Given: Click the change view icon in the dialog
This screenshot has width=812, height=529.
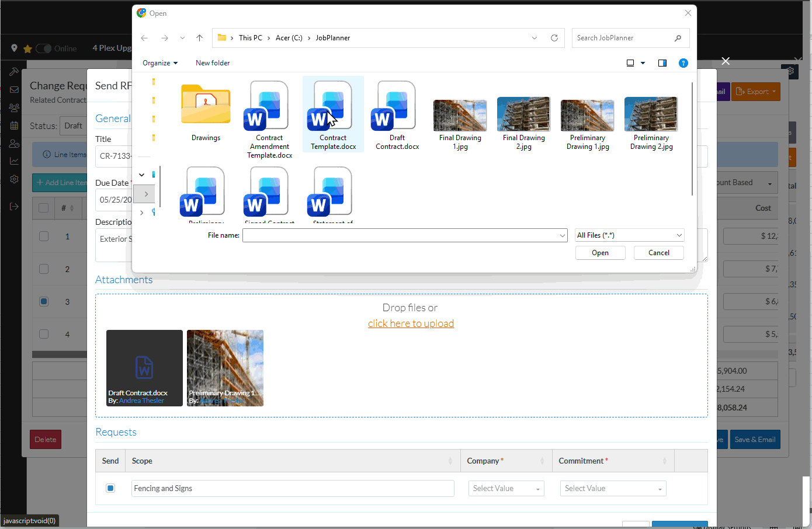Looking at the screenshot, I should [x=630, y=63].
